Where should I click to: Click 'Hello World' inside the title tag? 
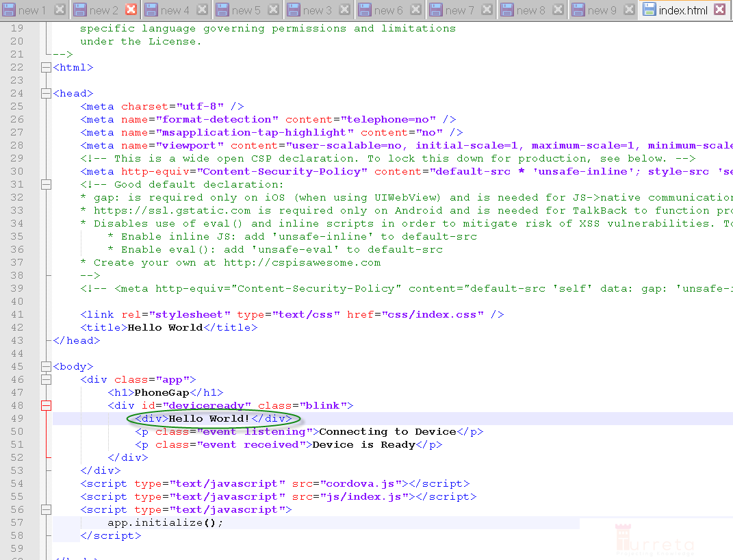[x=165, y=328]
